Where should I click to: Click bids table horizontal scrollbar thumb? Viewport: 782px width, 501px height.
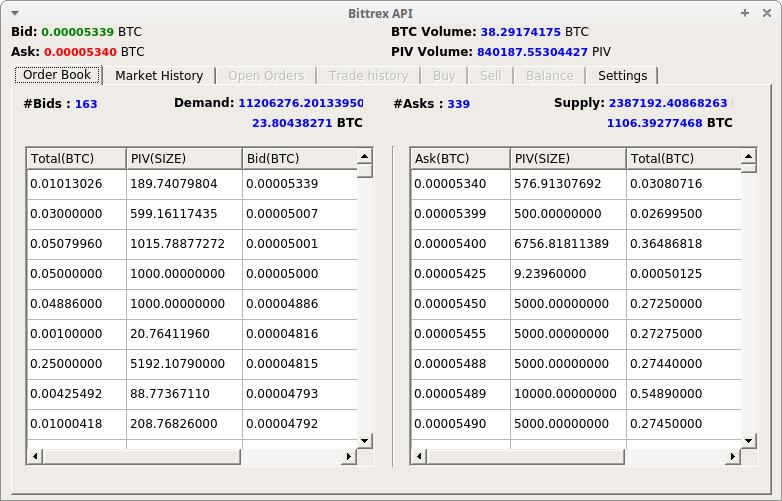pyautogui.click(x=142, y=456)
